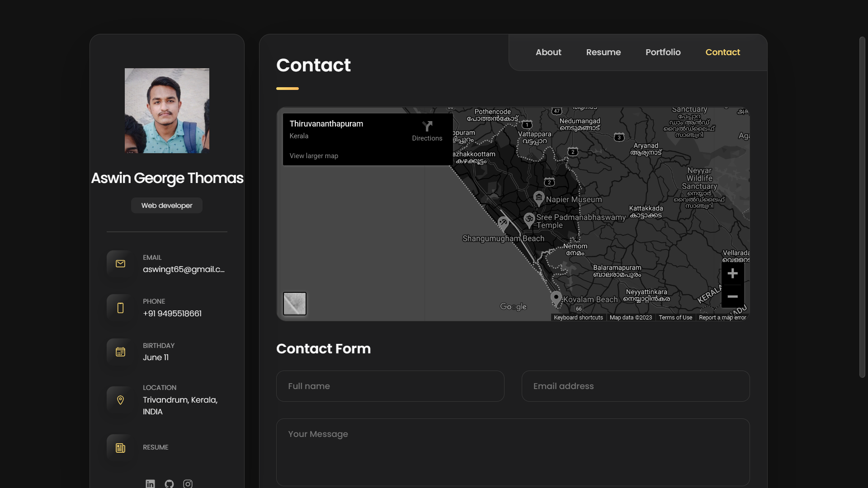Zoom out on the map

732,296
